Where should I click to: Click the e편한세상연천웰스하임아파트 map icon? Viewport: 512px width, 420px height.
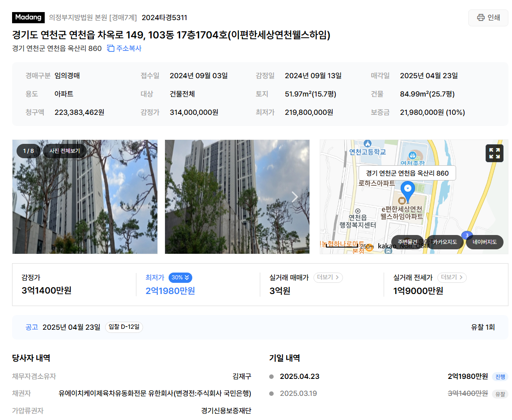[x=402, y=201]
